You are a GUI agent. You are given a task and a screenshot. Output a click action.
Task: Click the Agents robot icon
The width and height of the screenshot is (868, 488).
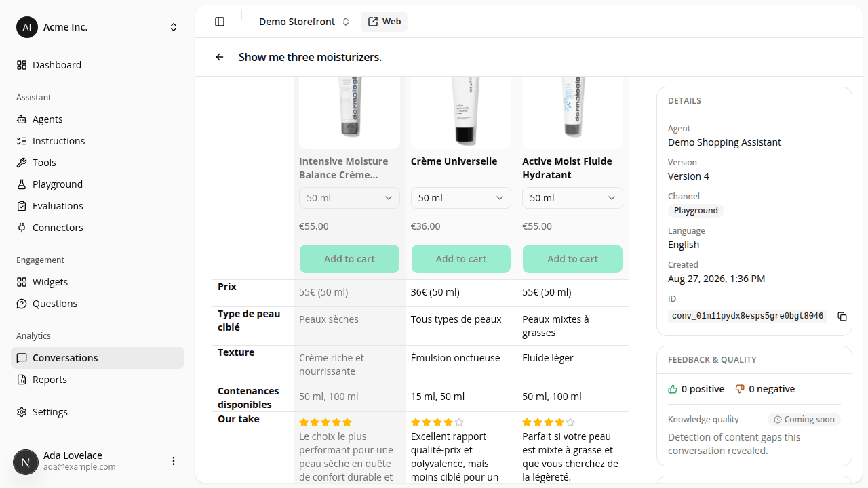point(22,119)
